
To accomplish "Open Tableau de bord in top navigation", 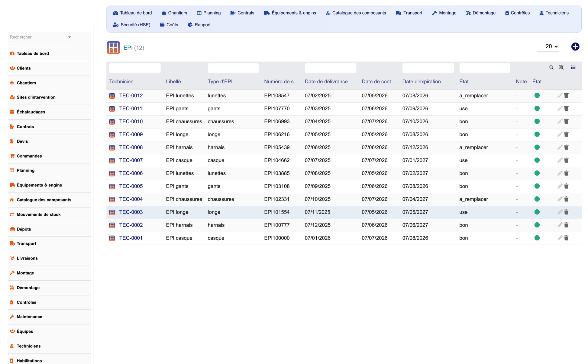I will [x=132, y=13].
